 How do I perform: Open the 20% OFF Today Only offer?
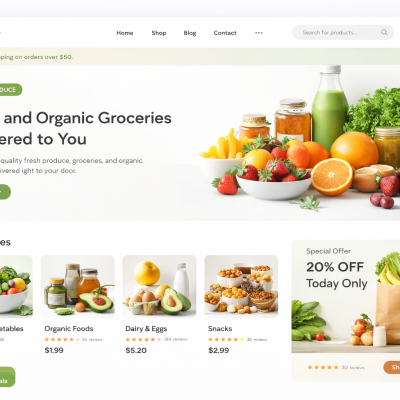(x=337, y=275)
